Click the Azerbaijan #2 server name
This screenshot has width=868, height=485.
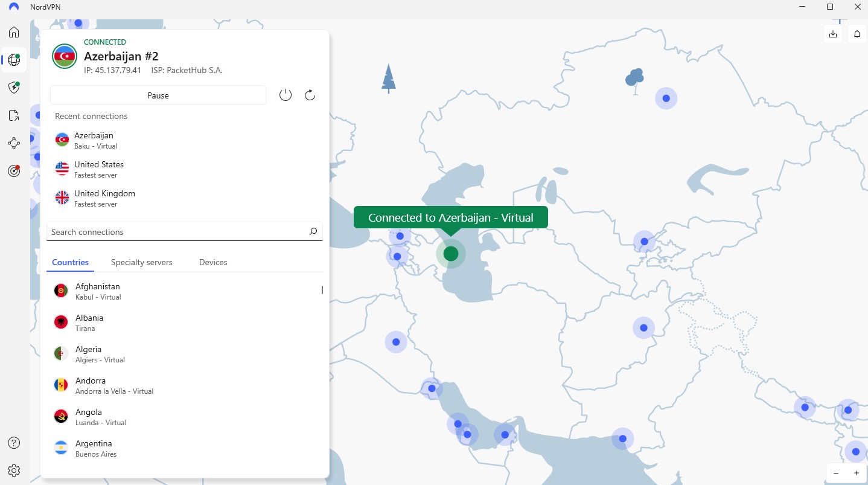(121, 56)
